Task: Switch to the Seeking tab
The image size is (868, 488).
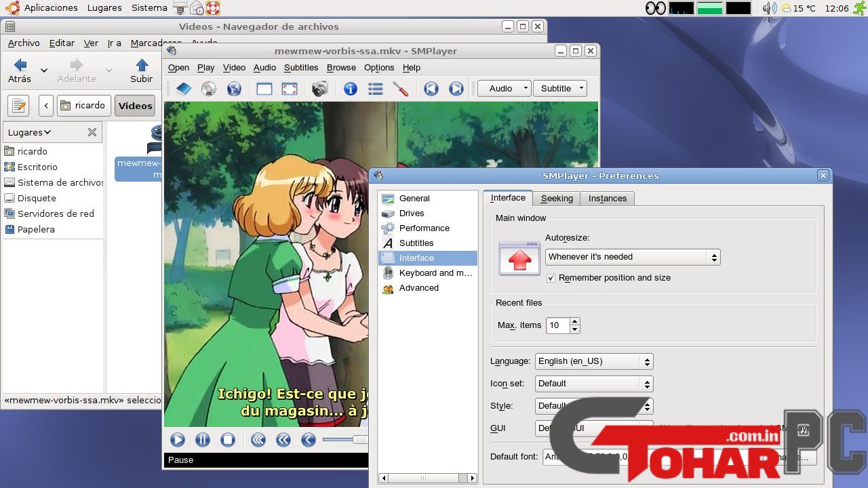Action: tap(557, 199)
